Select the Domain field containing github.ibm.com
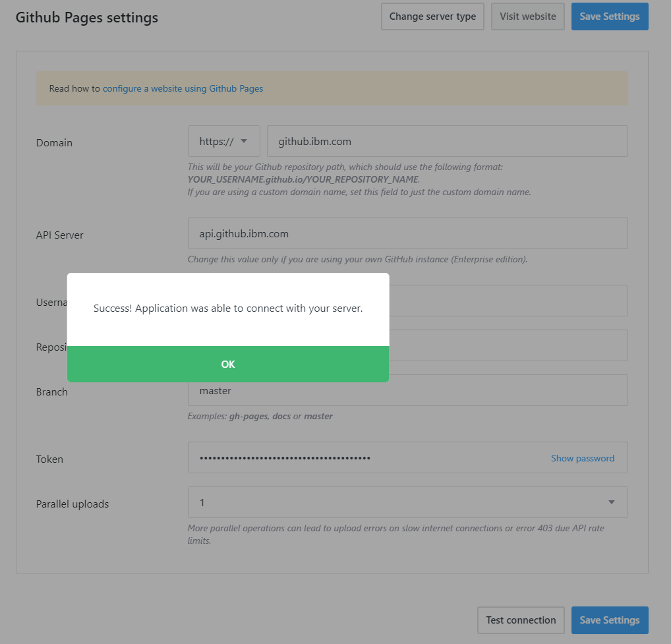671x644 pixels. coord(407,140)
